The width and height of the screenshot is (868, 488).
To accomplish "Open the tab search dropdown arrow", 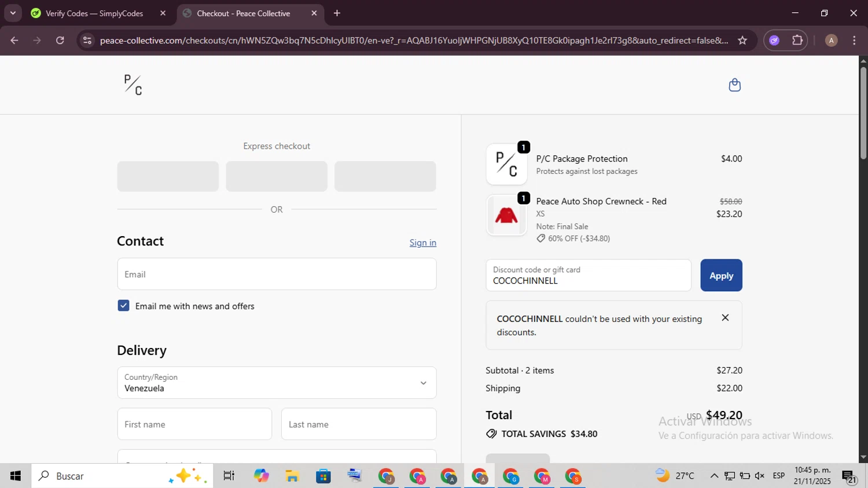I will 13,13.
